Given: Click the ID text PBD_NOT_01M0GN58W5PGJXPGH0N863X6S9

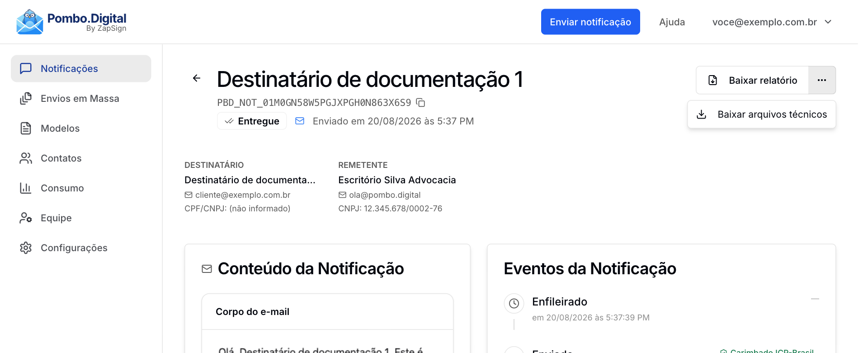Looking at the screenshot, I should (x=314, y=103).
